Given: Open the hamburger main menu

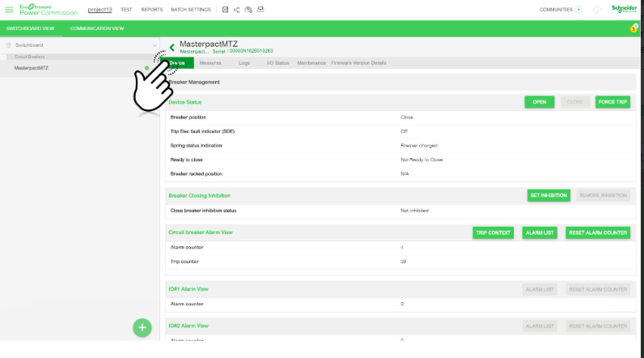Looking at the screenshot, I should pyautogui.click(x=9, y=10).
